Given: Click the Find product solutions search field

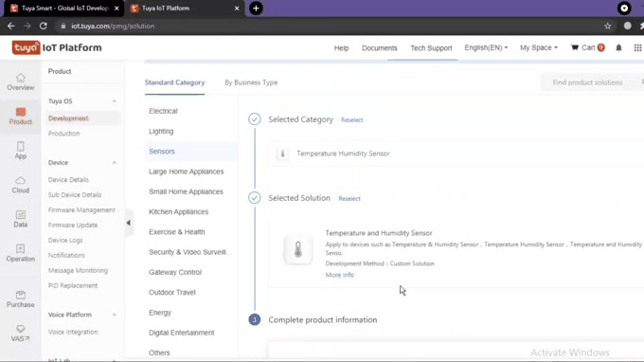Looking at the screenshot, I should [591, 82].
